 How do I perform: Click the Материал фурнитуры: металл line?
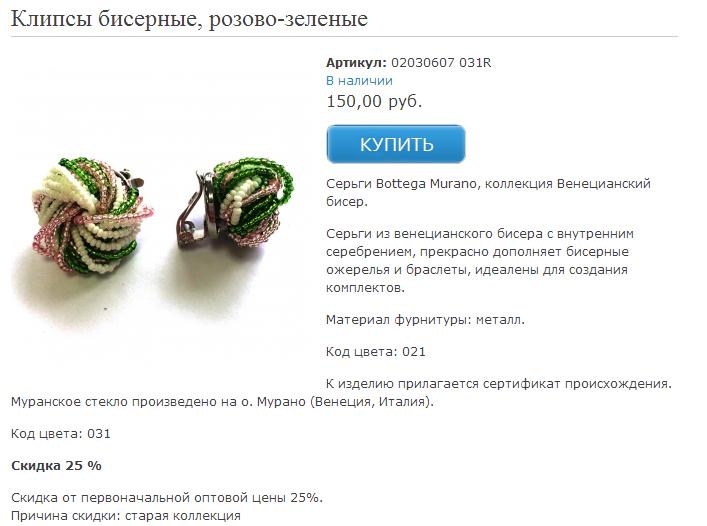pos(425,320)
